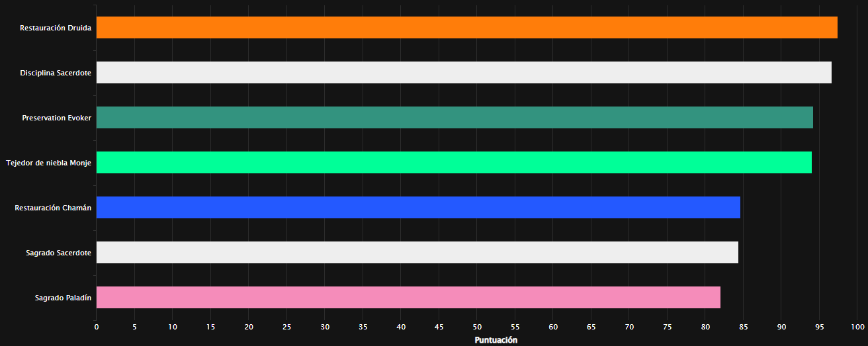Click the pink Sagrado Paladín bar

click(x=408, y=298)
